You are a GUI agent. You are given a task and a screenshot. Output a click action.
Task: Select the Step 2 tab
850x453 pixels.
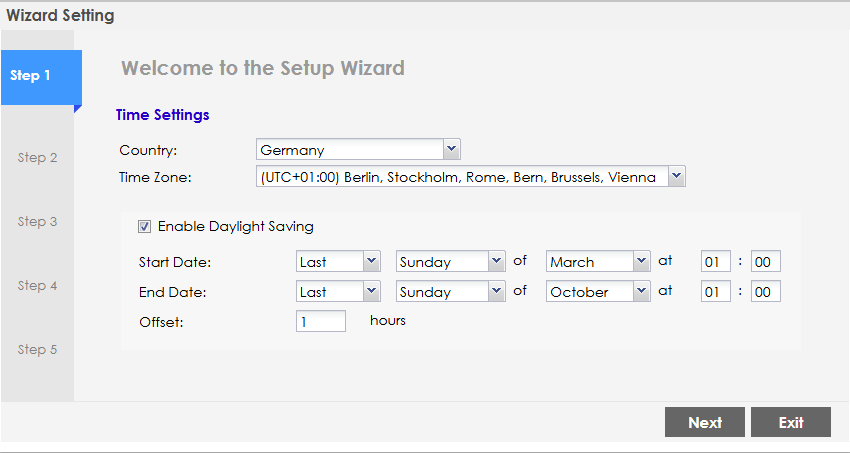pos(37,158)
